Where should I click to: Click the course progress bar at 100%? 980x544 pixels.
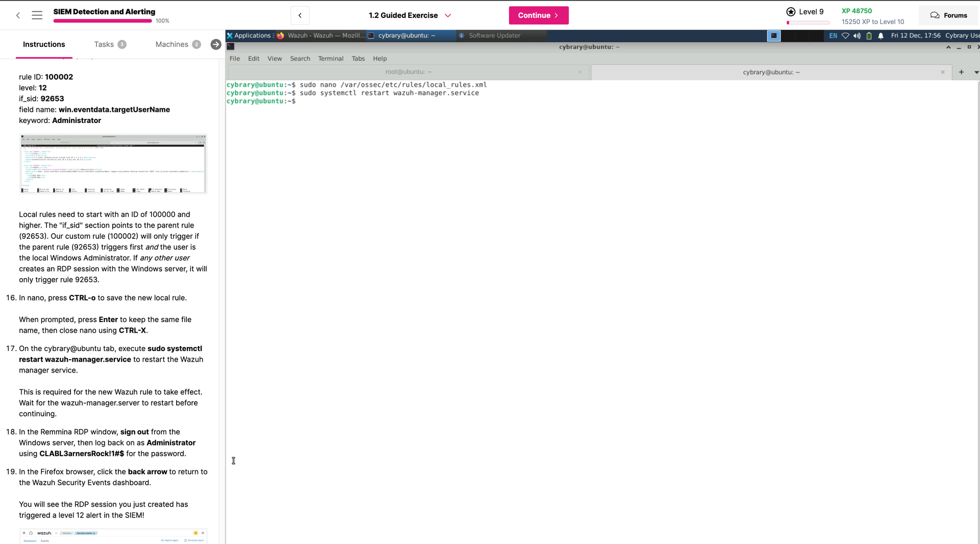[102, 21]
